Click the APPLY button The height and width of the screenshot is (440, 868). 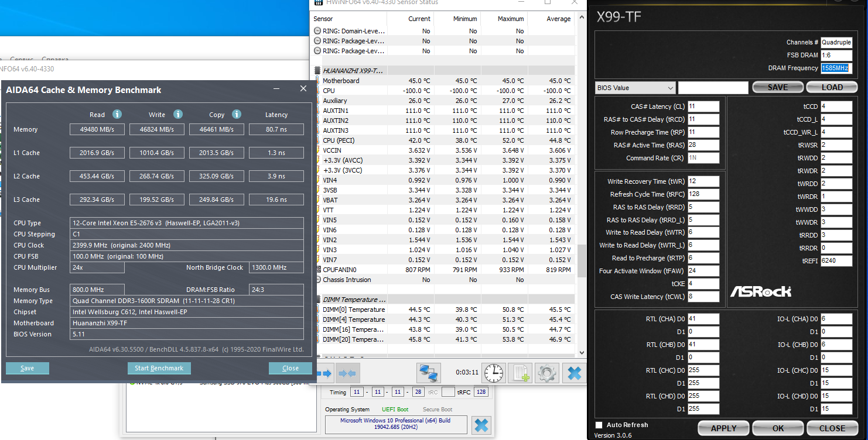click(x=723, y=428)
